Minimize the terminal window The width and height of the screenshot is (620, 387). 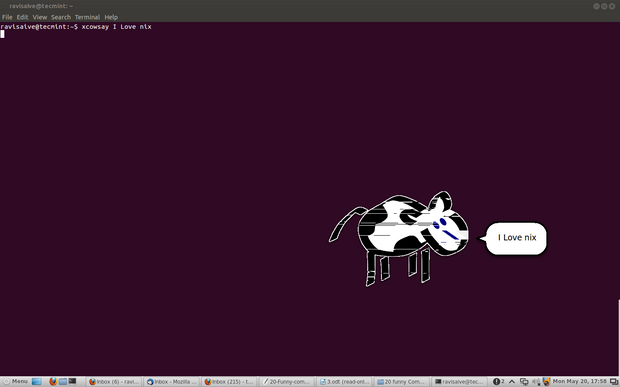click(x=596, y=6)
